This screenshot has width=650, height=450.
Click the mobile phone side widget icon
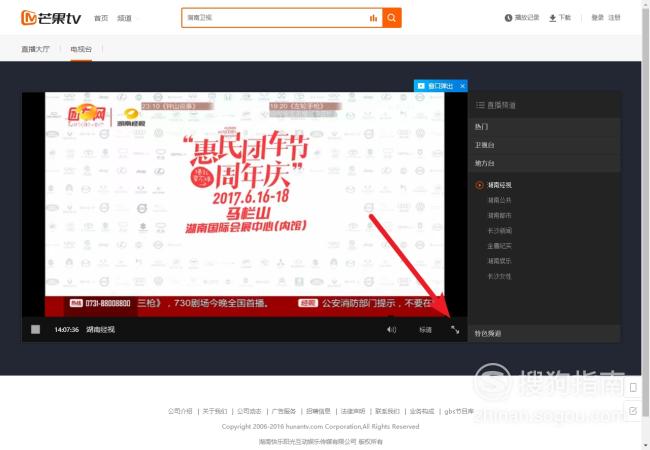click(x=633, y=388)
